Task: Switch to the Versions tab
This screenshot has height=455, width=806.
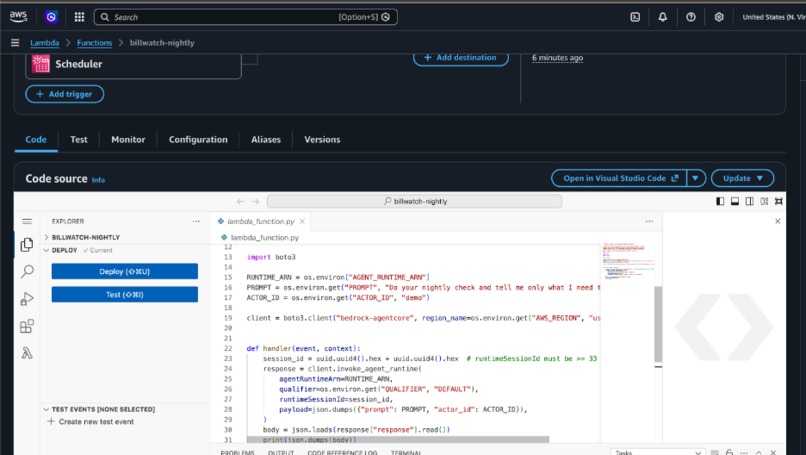Action: [x=322, y=139]
